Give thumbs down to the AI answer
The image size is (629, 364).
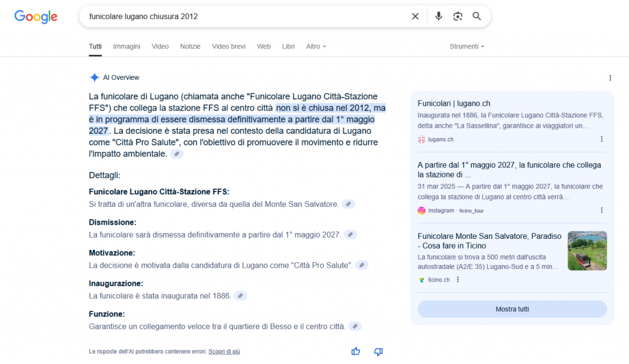point(378,352)
